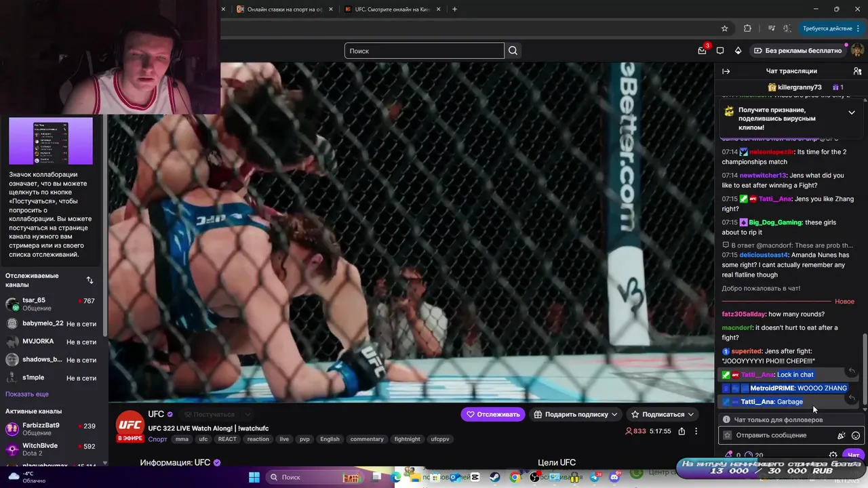
Task: Click the ad-free for free button
Action: (797, 51)
